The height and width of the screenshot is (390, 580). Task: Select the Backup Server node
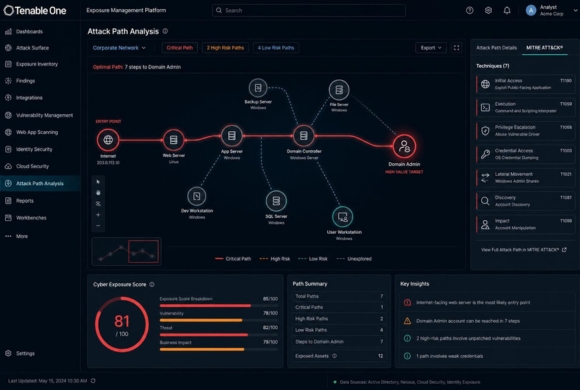tap(258, 88)
